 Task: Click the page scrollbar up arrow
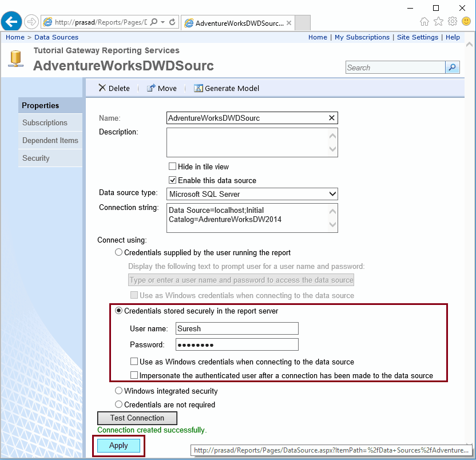pyautogui.click(x=469, y=45)
